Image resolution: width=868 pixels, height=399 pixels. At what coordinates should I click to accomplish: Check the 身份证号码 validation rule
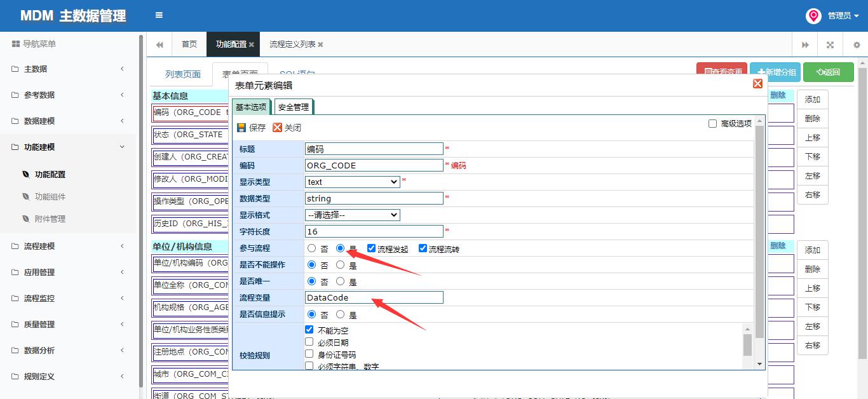click(x=309, y=354)
